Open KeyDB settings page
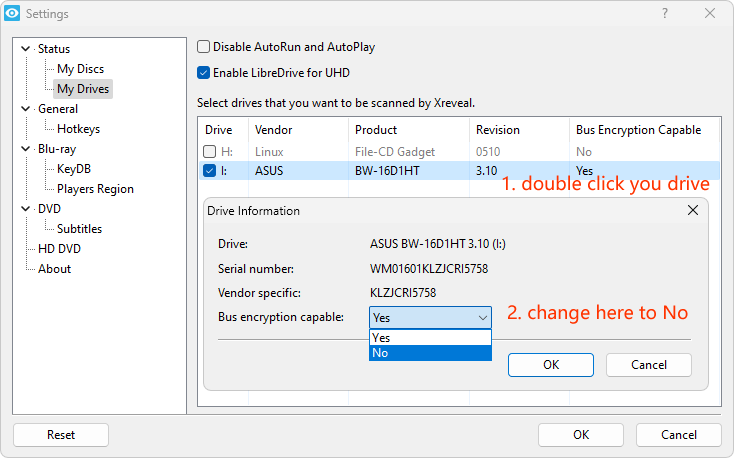The image size is (734, 458). (x=74, y=169)
